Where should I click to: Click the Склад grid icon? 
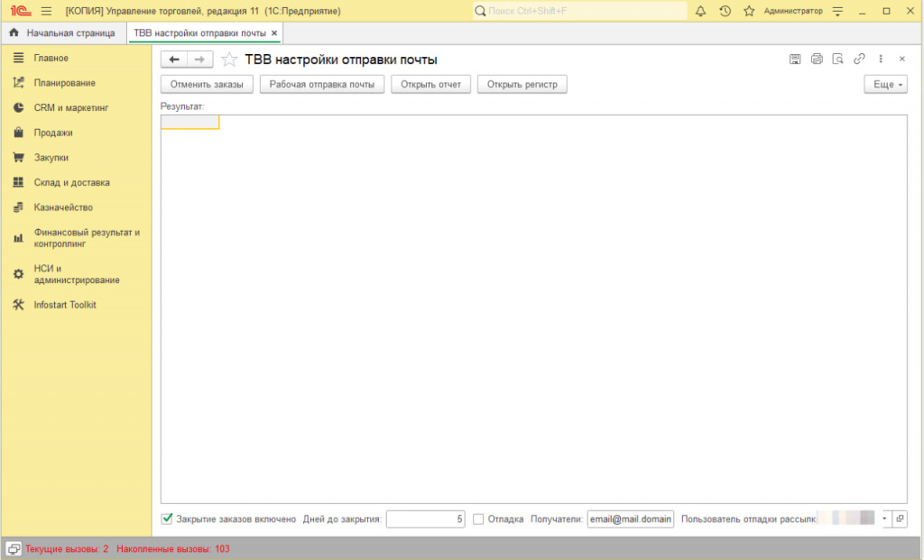18,182
